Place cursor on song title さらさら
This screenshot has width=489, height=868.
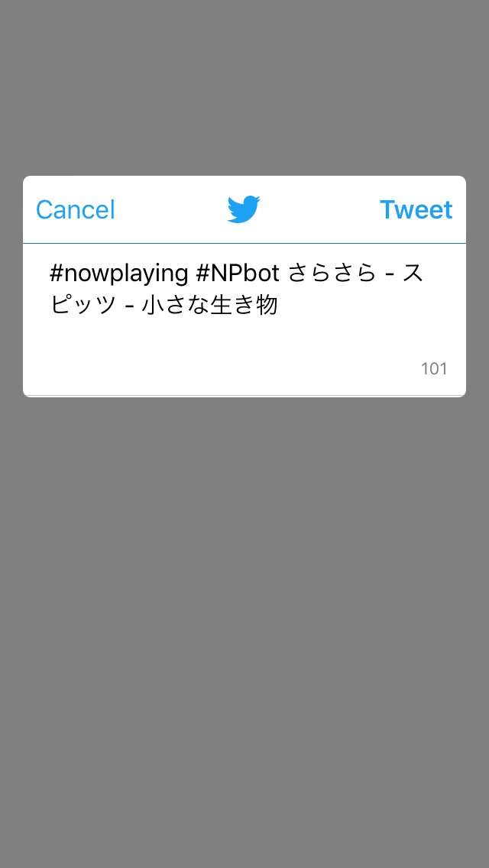(332, 274)
